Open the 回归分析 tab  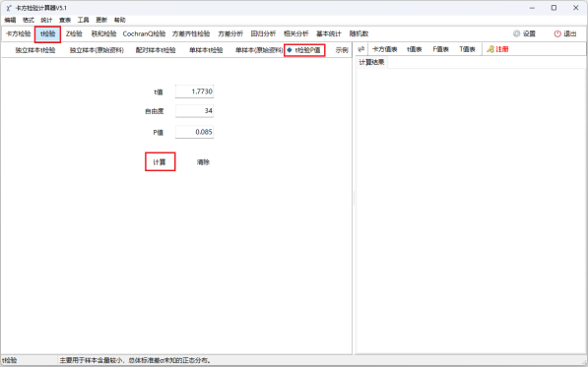point(263,33)
